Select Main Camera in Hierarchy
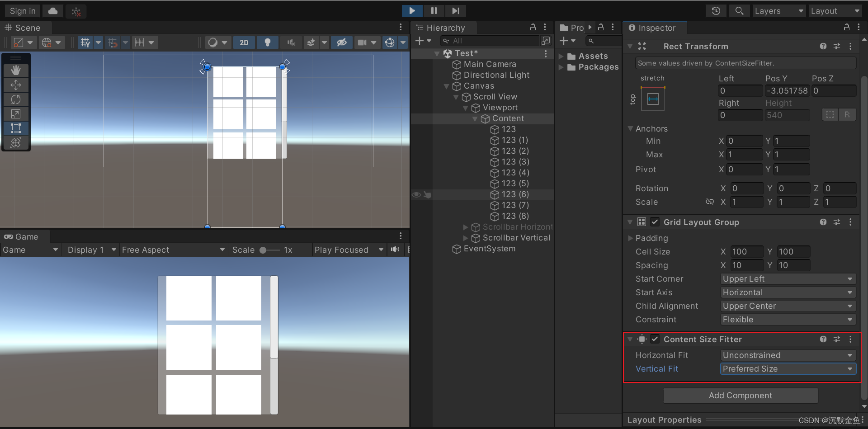868x429 pixels. click(490, 64)
